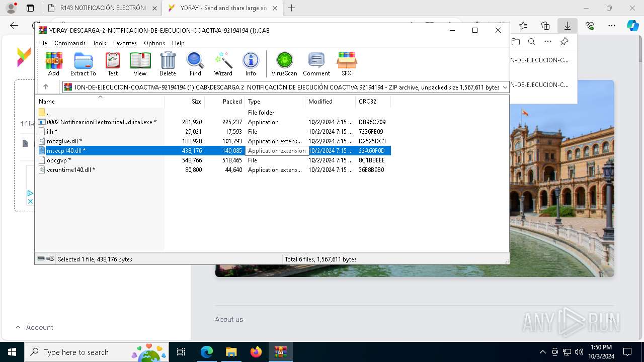Click the Delete toolbar icon
Image resolution: width=644 pixels, height=362 pixels.
coord(168,64)
